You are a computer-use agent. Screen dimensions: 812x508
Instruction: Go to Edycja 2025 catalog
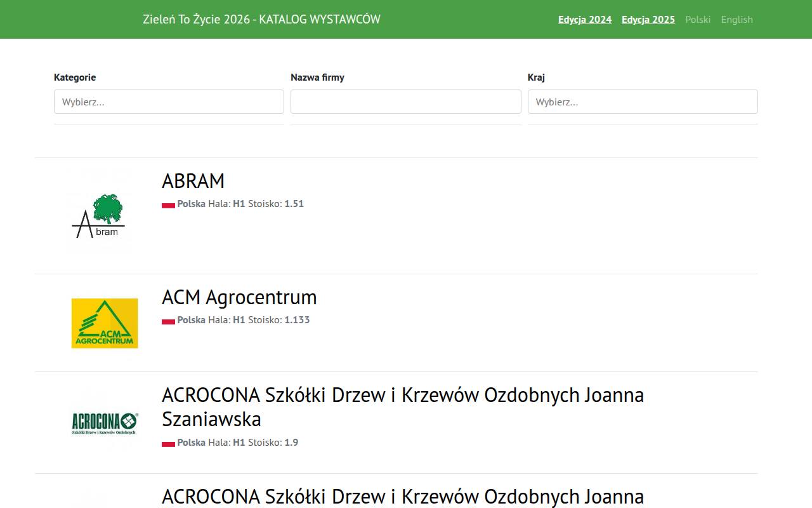click(x=648, y=20)
